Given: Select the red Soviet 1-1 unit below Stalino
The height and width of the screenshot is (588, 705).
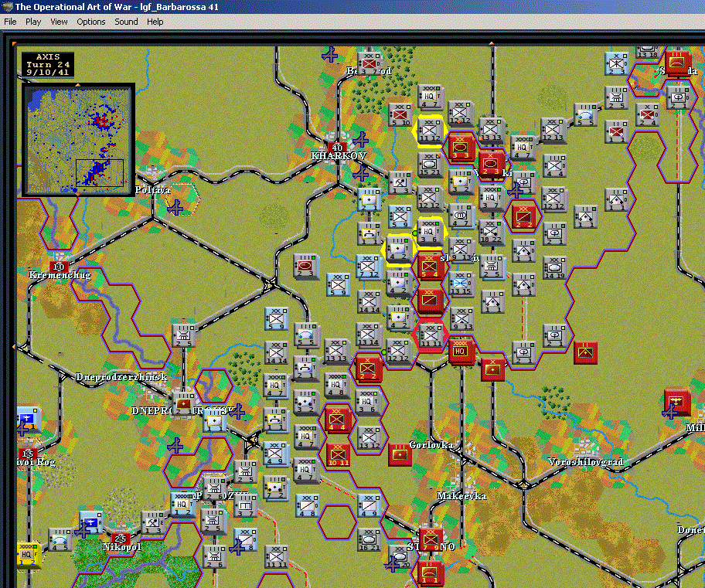Looking at the screenshot, I should [431, 573].
